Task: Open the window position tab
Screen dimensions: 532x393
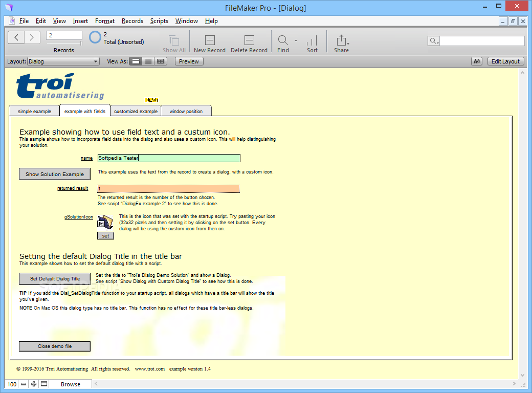Action: tap(186, 111)
